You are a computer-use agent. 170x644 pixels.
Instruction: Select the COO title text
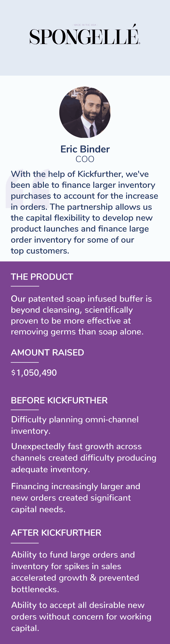click(x=85, y=159)
